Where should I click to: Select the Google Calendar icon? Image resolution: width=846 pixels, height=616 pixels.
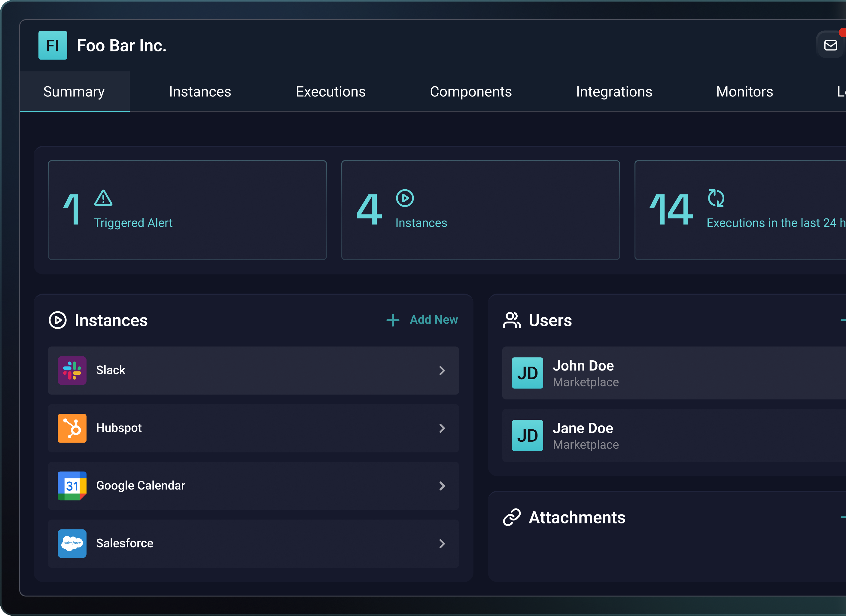click(72, 486)
